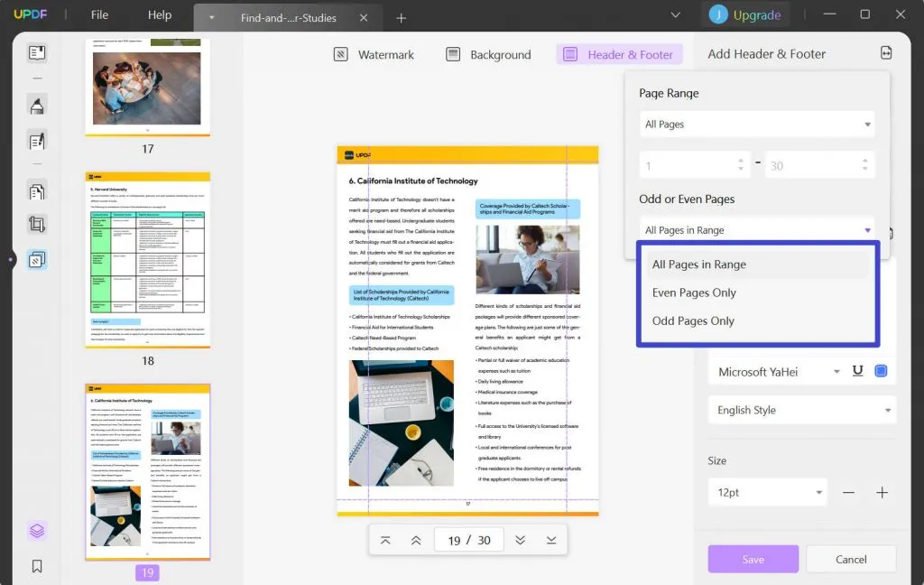Open the tab list chevron in title bar
Image resolution: width=924 pixels, height=585 pixels.
click(675, 14)
